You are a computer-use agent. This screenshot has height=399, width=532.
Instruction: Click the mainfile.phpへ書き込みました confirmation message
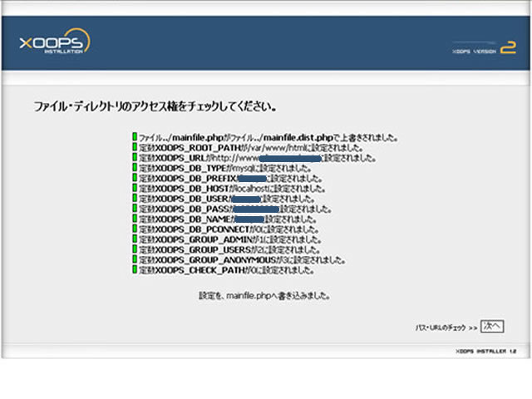[x=265, y=294]
